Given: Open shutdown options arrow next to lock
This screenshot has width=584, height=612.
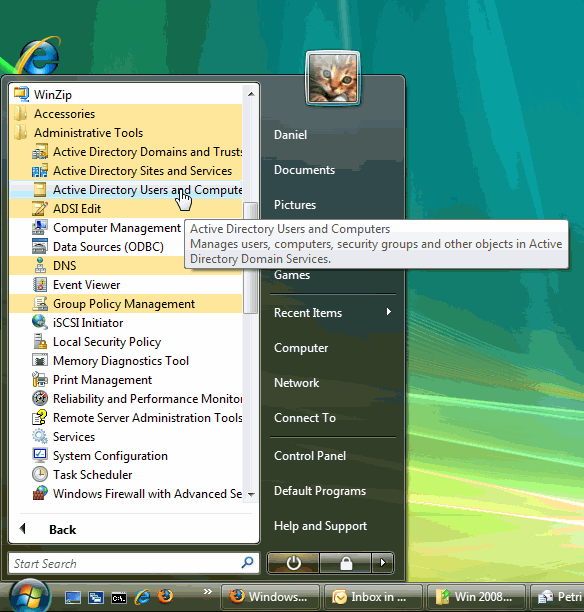Looking at the screenshot, I should click(x=382, y=563).
